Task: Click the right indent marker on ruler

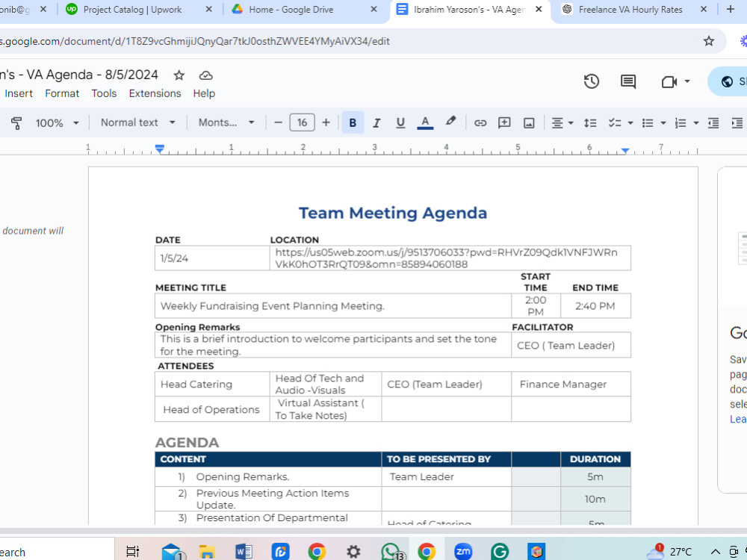Action: pyautogui.click(x=625, y=151)
